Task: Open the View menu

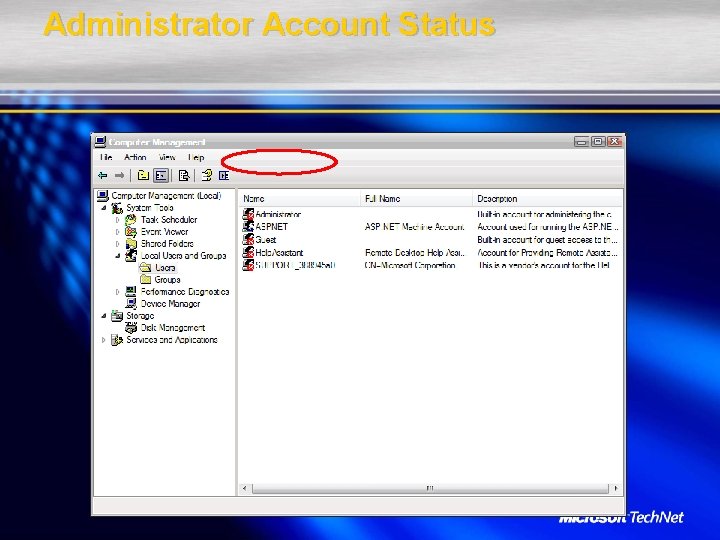Action: tap(167, 157)
